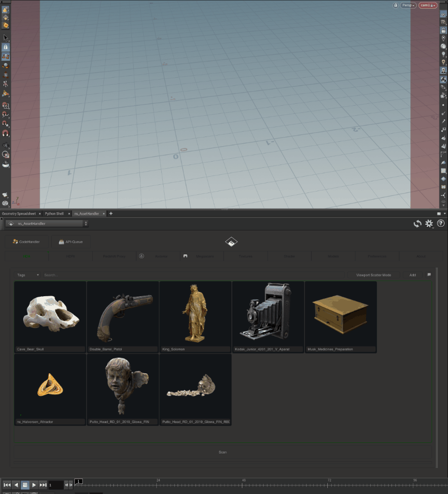Click the help question mark icon
The height and width of the screenshot is (494, 448).
tap(440, 224)
